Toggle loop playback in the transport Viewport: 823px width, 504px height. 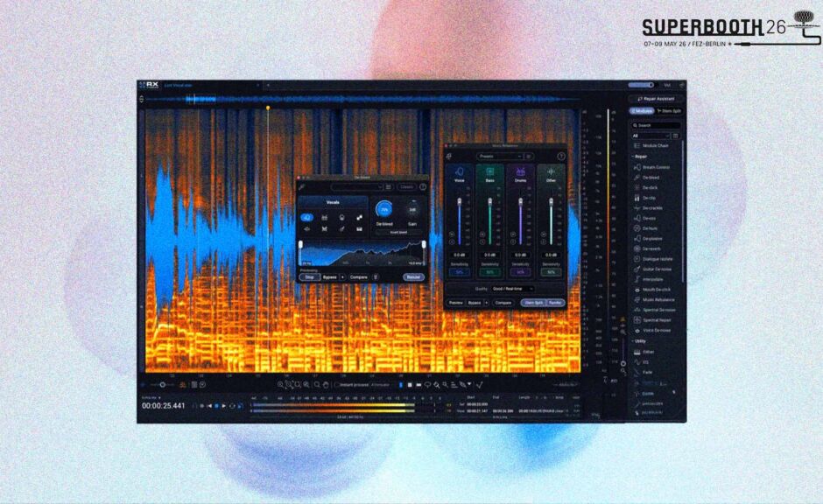tap(232, 406)
